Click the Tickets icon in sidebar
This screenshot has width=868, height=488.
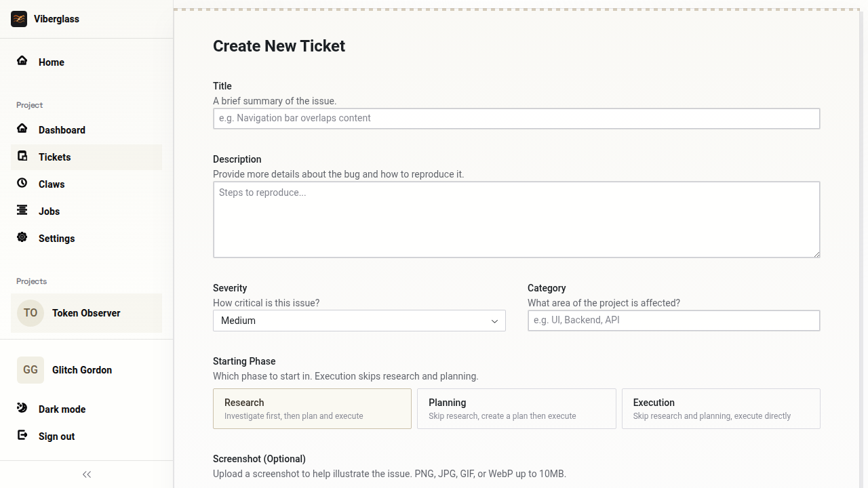click(22, 156)
